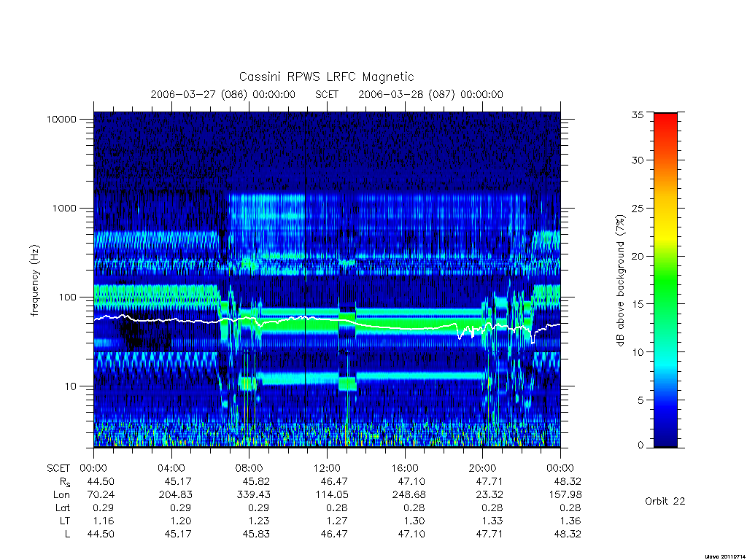Click the '20:00' time axis label
This screenshot has width=747, height=560.
click(482, 468)
